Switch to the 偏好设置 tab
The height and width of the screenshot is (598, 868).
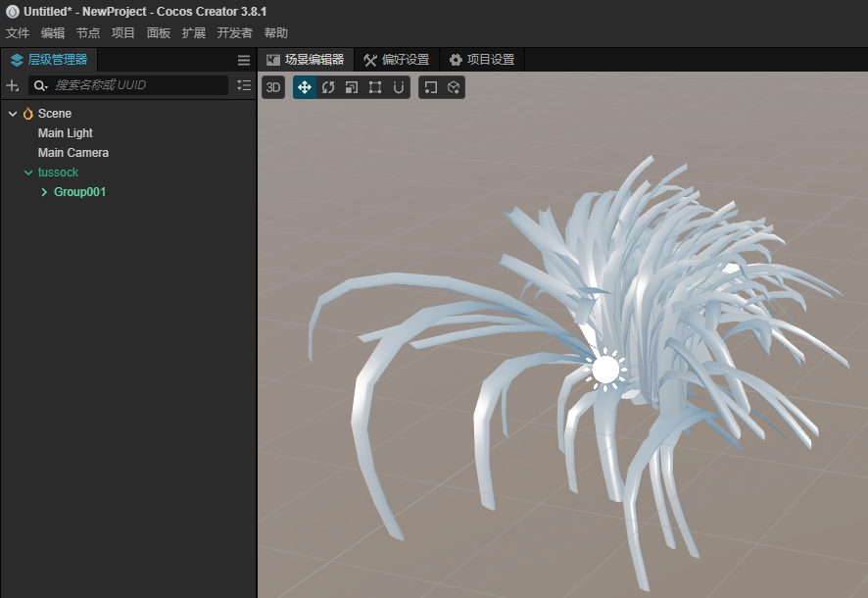[x=397, y=60]
